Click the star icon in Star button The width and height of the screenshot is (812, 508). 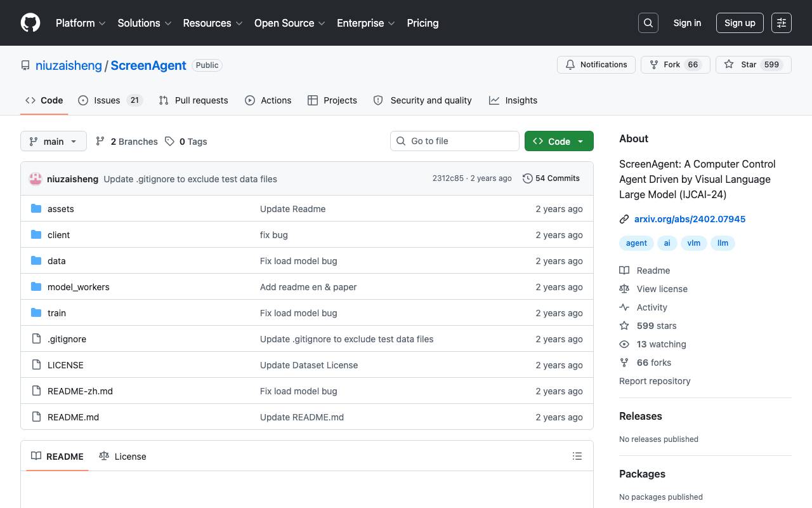729,65
